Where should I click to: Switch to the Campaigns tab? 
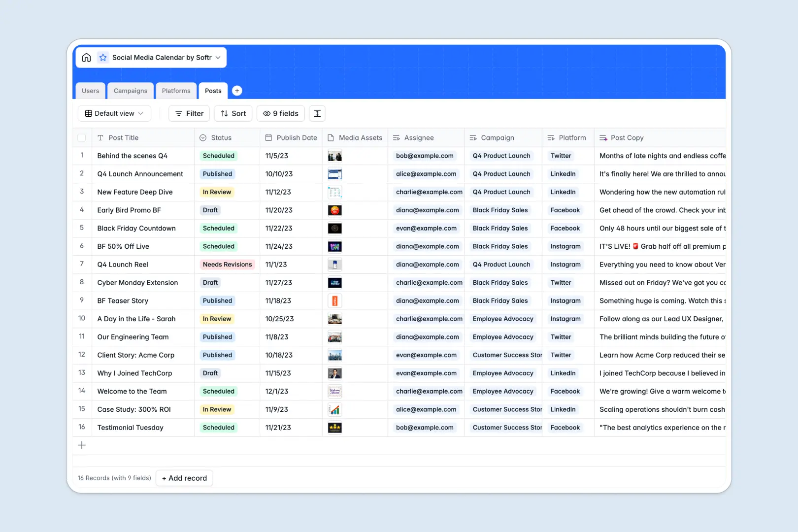tap(130, 91)
